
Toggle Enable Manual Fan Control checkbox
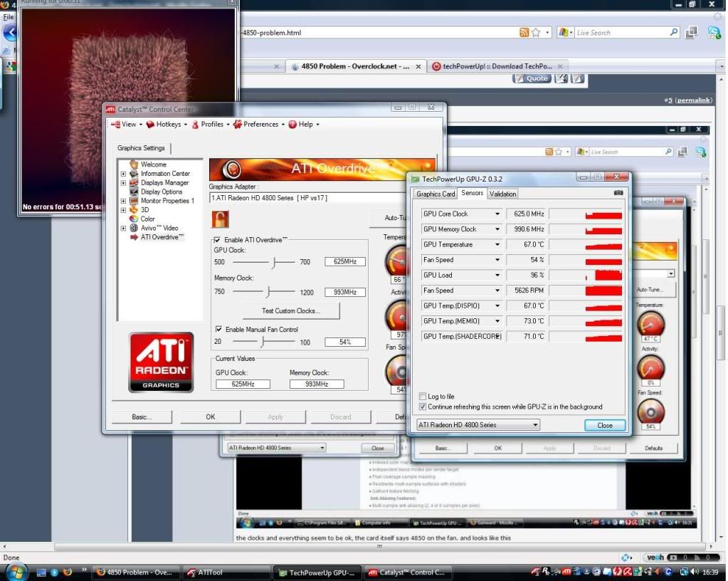click(x=218, y=329)
